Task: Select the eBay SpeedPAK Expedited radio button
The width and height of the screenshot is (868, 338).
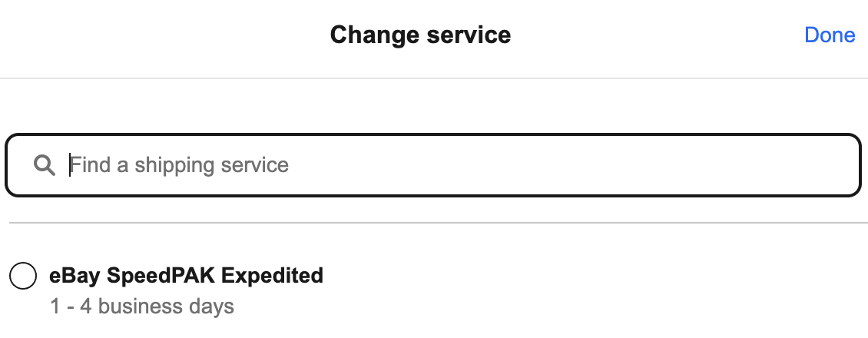Action: (x=23, y=276)
